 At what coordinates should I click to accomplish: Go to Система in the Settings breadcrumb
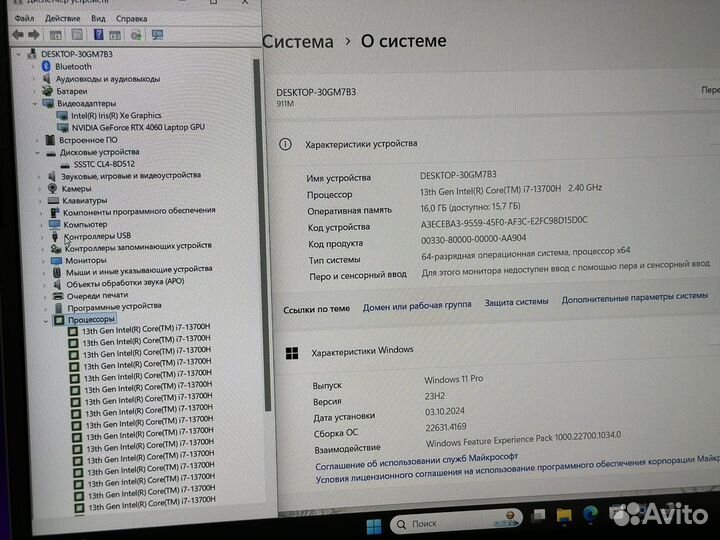point(298,41)
